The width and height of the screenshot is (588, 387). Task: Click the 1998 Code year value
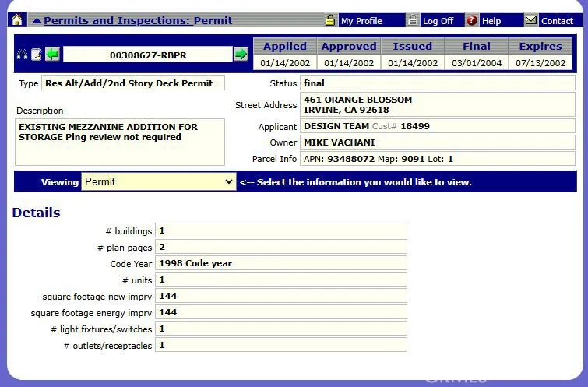(281, 263)
